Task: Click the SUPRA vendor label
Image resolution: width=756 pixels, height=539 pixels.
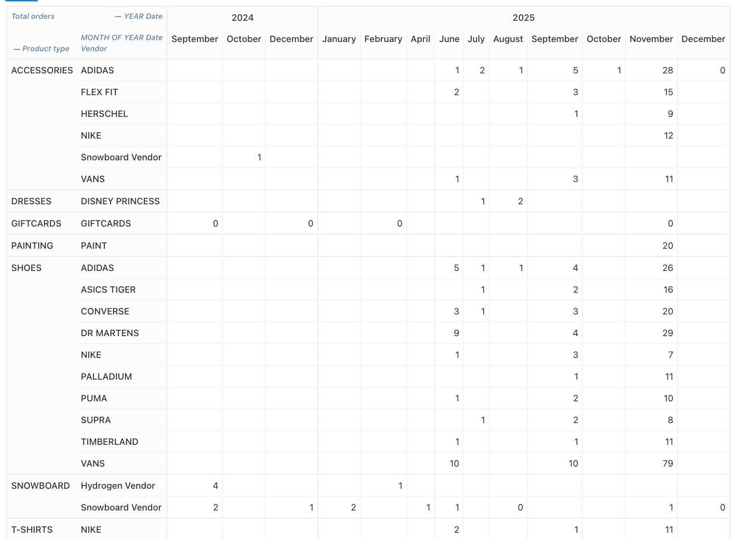Action: pos(96,420)
